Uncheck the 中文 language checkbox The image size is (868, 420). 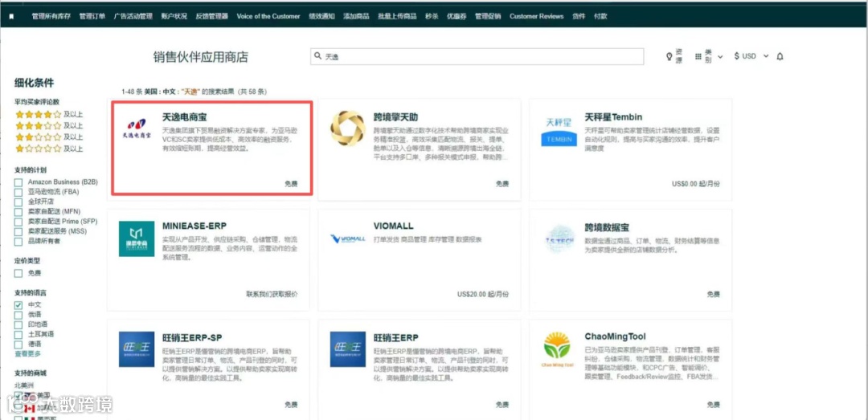tap(18, 305)
